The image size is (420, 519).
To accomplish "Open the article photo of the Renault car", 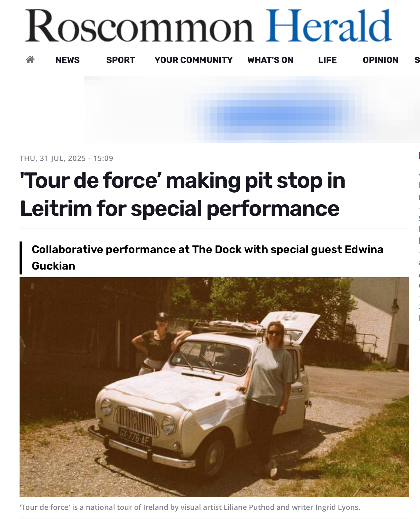I will click(x=214, y=387).
